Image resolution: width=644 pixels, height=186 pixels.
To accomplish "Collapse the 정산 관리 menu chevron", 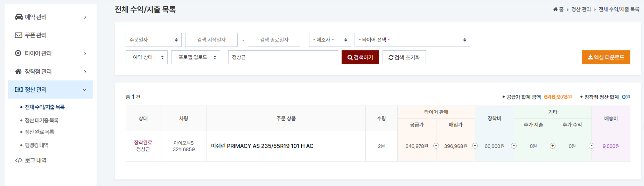I will click(x=84, y=90).
